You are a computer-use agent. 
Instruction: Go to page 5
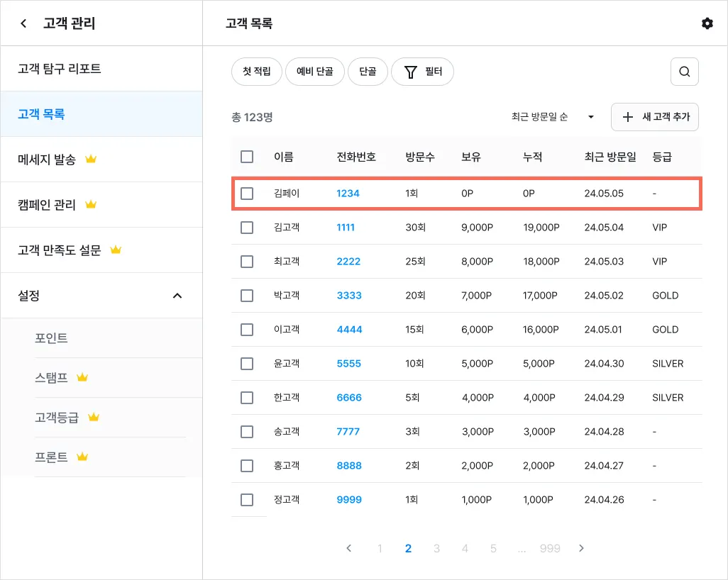pyautogui.click(x=493, y=549)
